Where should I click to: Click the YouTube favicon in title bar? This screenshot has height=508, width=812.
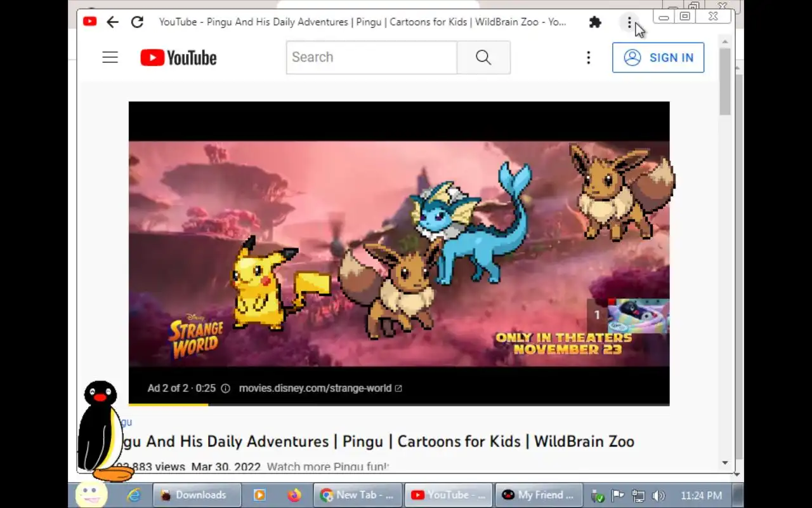coord(89,22)
